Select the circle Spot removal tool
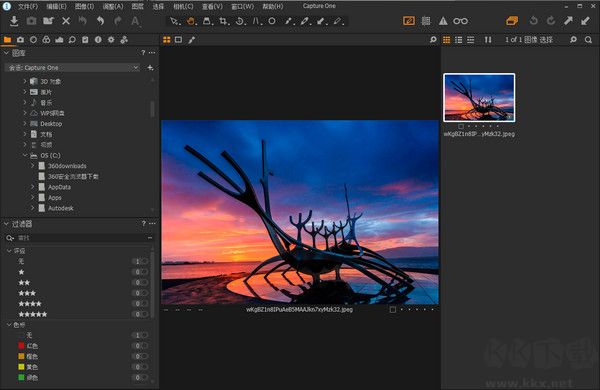600x390 pixels. coord(272,21)
